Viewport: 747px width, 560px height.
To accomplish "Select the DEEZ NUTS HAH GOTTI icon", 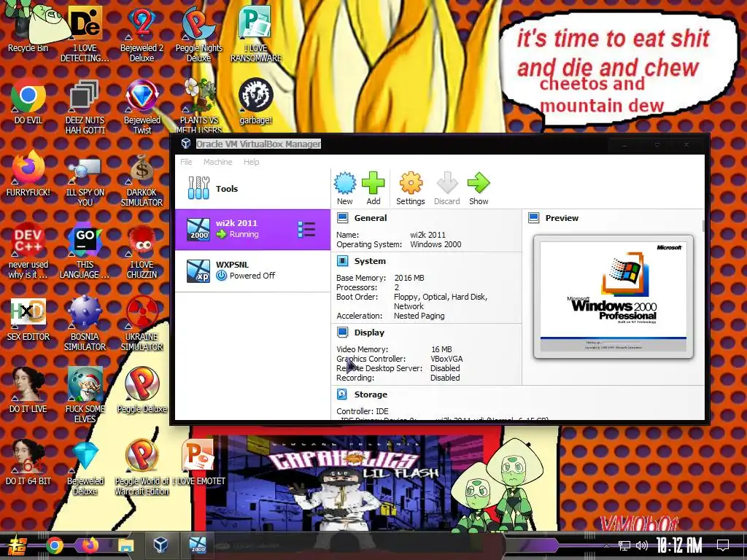I will click(x=85, y=106).
